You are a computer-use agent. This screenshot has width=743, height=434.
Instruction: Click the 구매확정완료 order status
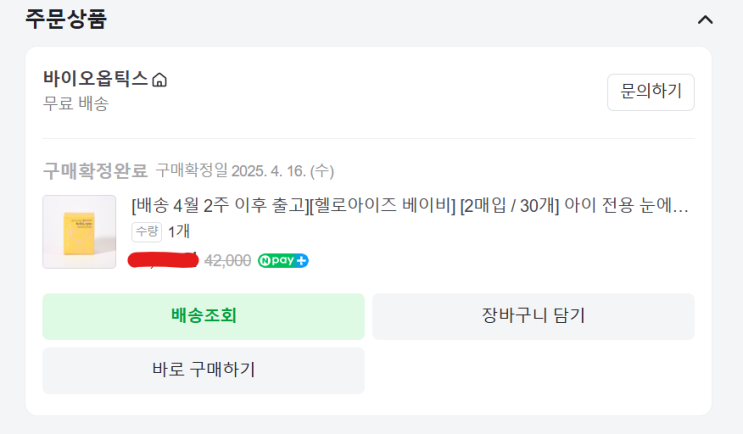95,169
